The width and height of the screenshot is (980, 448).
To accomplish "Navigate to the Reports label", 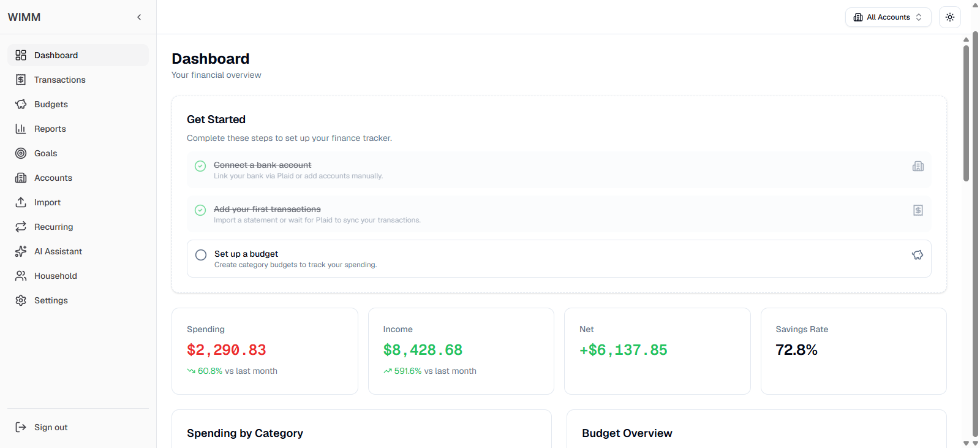I will (x=50, y=129).
